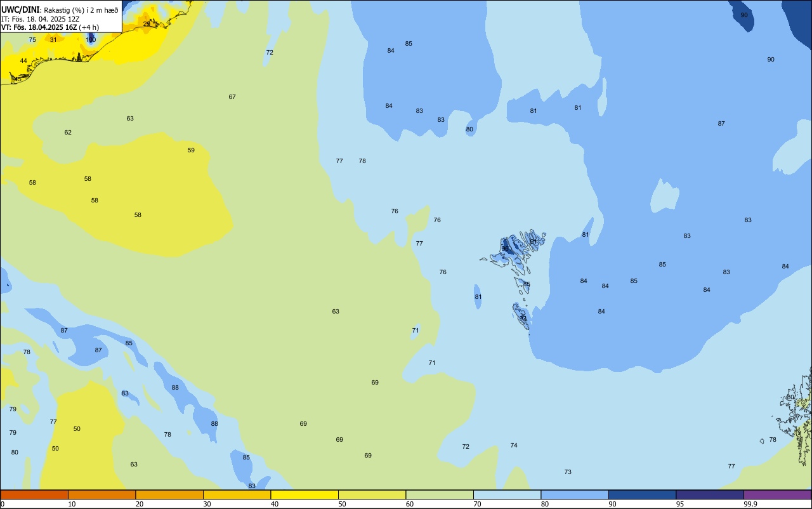Click the '92' value on the southern island
This screenshot has height=509, width=812.
(x=523, y=318)
